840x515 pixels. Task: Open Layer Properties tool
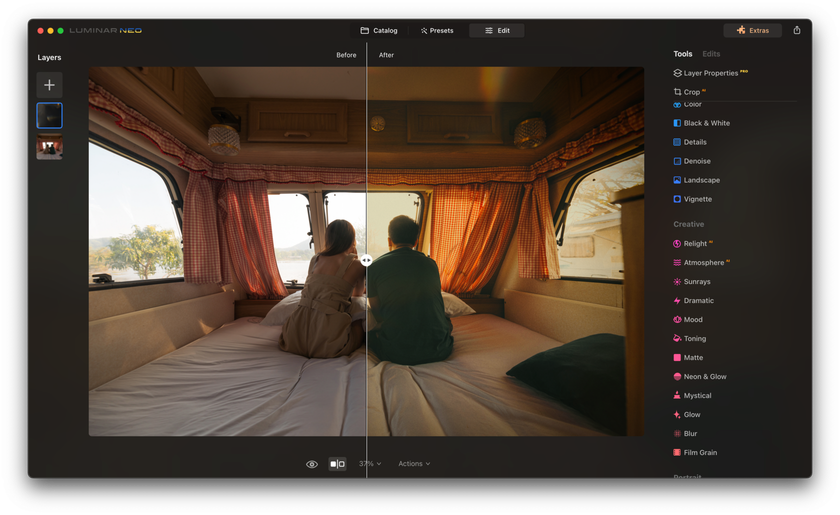click(x=710, y=73)
